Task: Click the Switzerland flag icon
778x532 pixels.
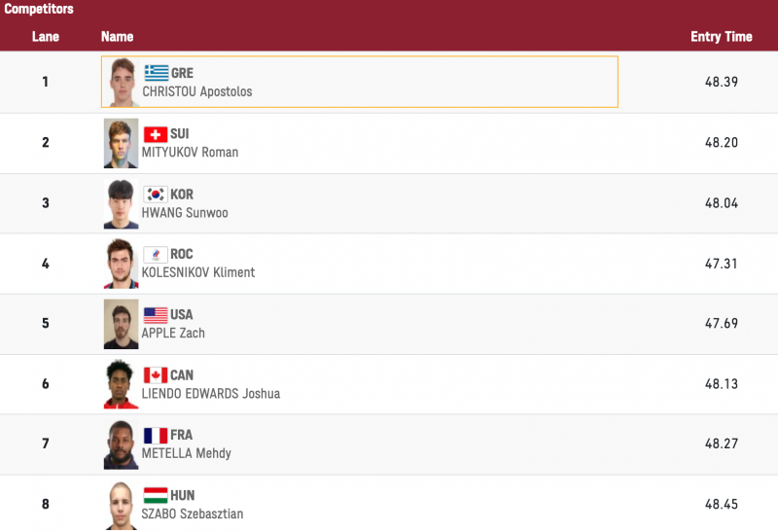Action: 156,134
